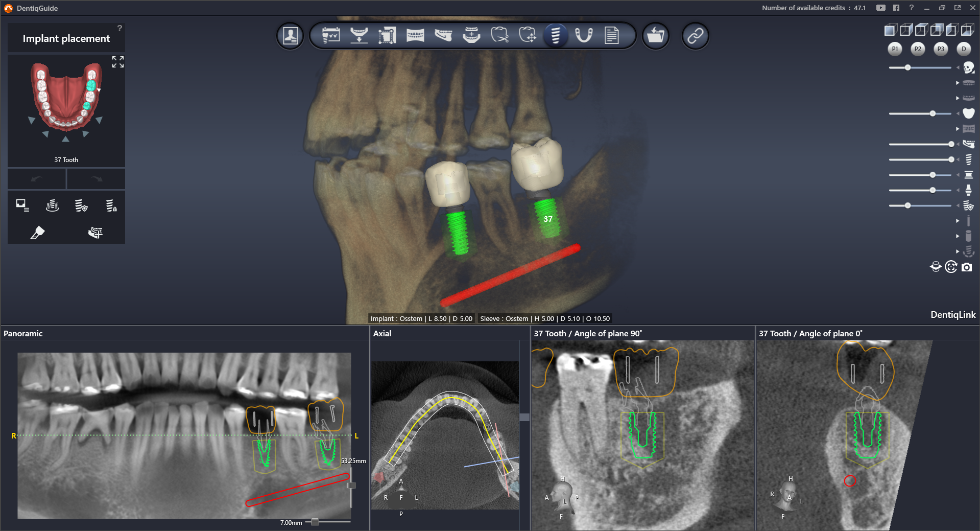This screenshot has width=980, height=531.
Task: Click the 37 implant in 3D view
Action: tap(547, 218)
